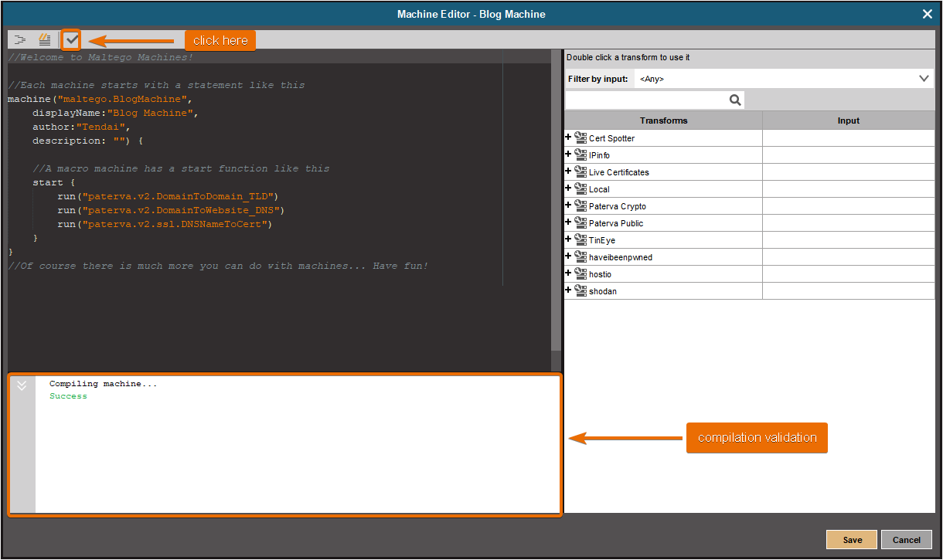Viewport: 943px width, 560px height.
Task: Expand the hostio transform group
Action: pos(569,273)
